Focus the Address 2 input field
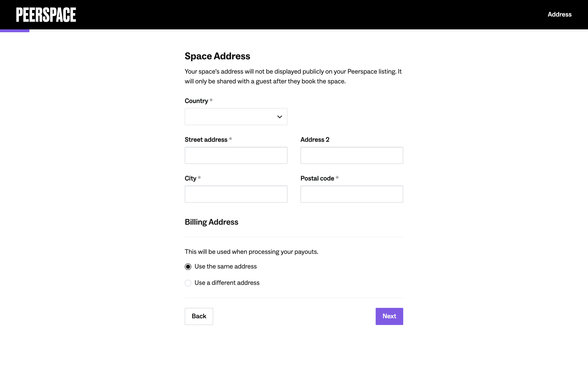 (x=352, y=155)
